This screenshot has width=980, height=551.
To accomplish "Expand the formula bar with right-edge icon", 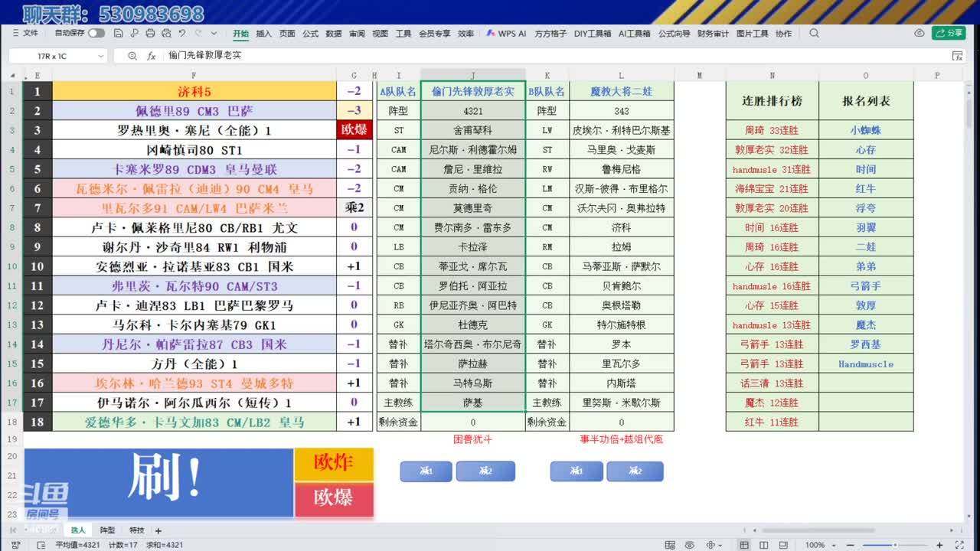I will 957,56.
